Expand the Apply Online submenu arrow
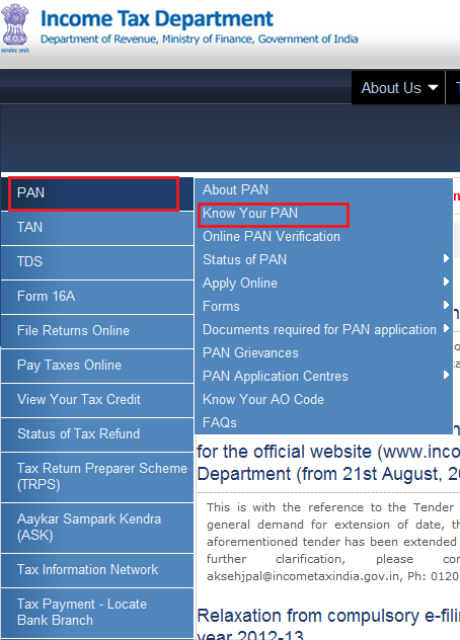The width and height of the screenshot is (460, 640). (446, 282)
